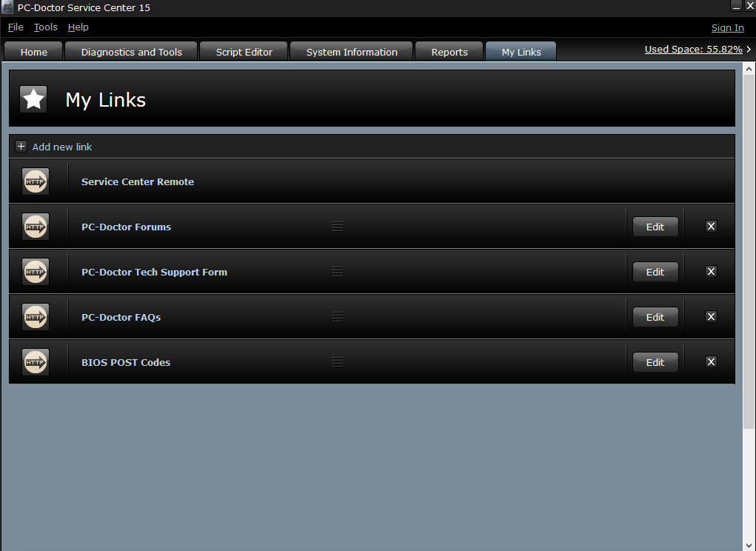The image size is (756, 551).
Task: Minimize the PC-Doctor window
Action: pyautogui.click(x=736, y=6)
